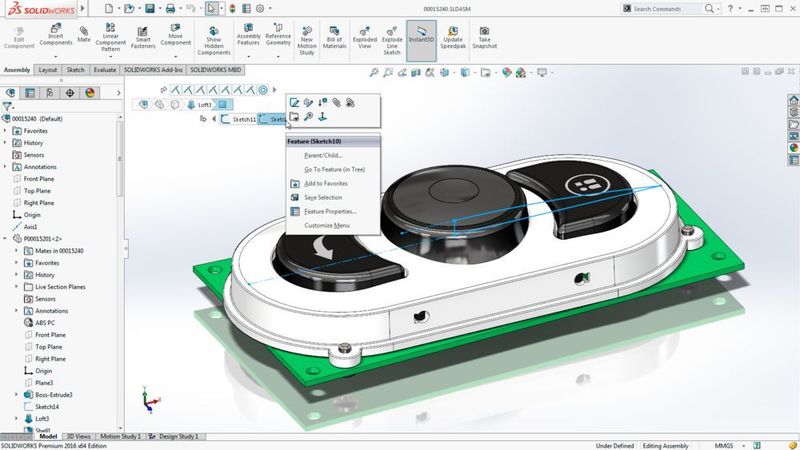Open the ConfigurationManager tab icon
Screen dimensions: 800x450
pos(49,93)
